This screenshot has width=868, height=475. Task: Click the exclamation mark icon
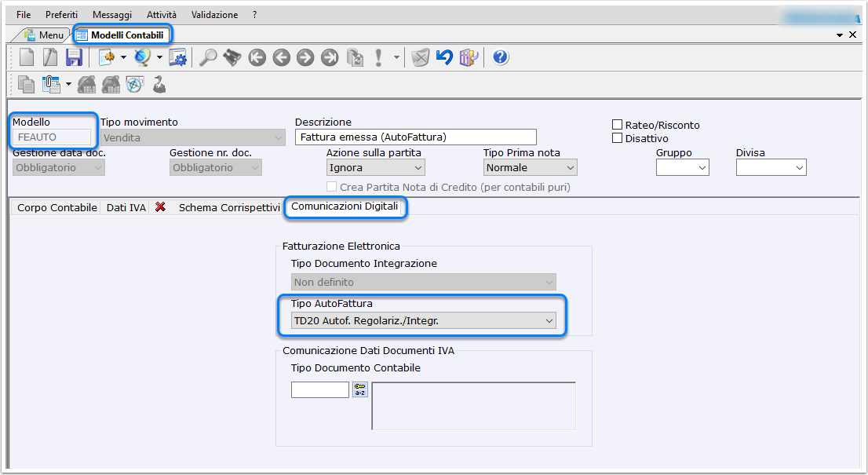(x=378, y=57)
